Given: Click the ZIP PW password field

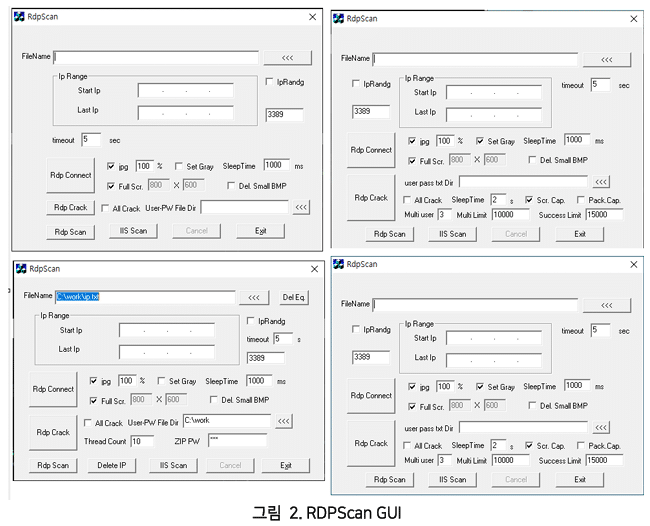Looking at the screenshot, I should point(238,441).
